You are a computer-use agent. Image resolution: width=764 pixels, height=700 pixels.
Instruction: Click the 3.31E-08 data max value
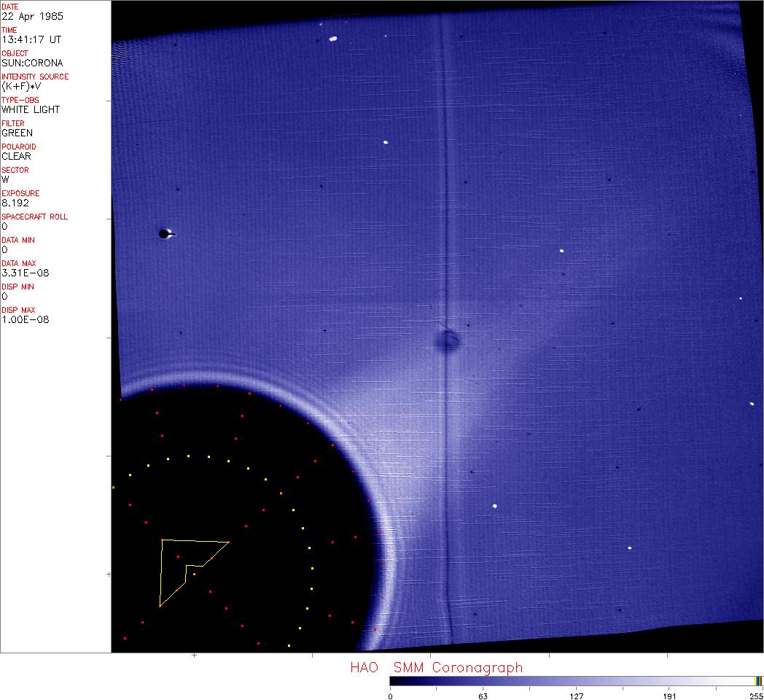click(25, 273)
